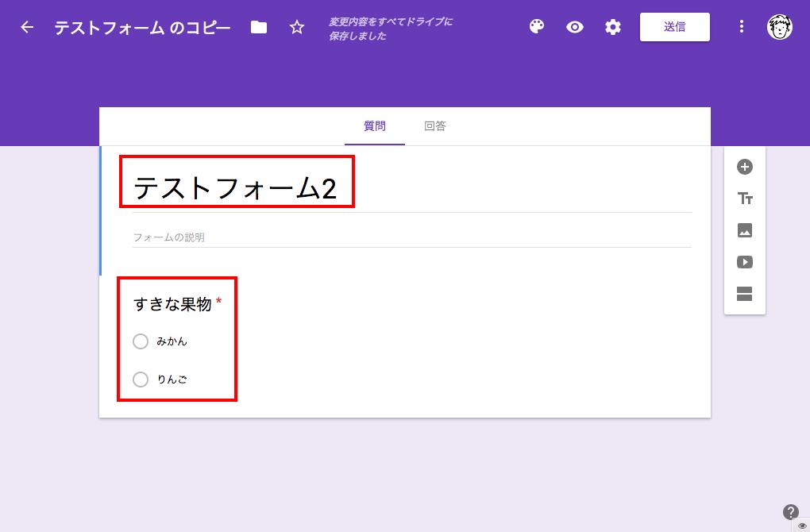Screen dimensions: 810x532
Task: Switch to the 質問 tab
Action: pyautogui.click(x=375, y=126)
